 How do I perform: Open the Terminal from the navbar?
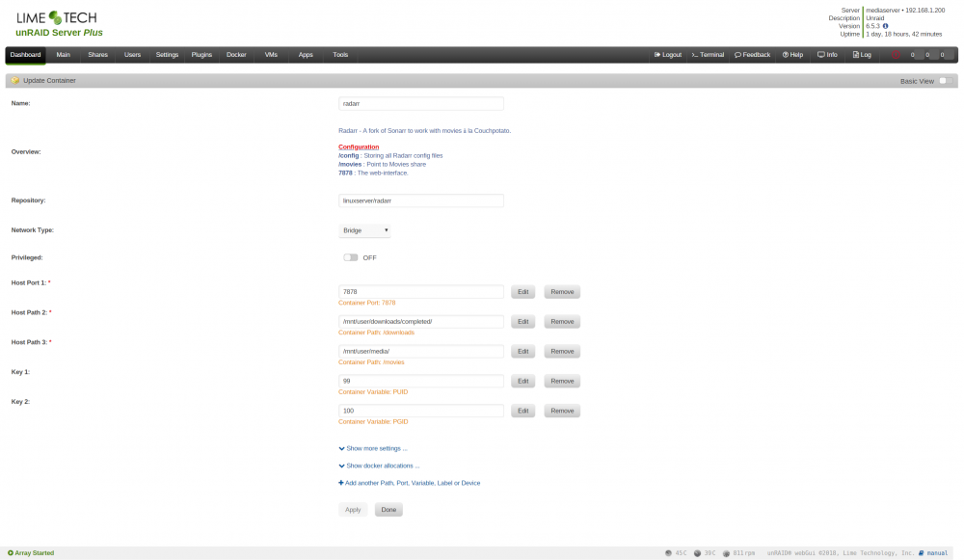point(708,55)
